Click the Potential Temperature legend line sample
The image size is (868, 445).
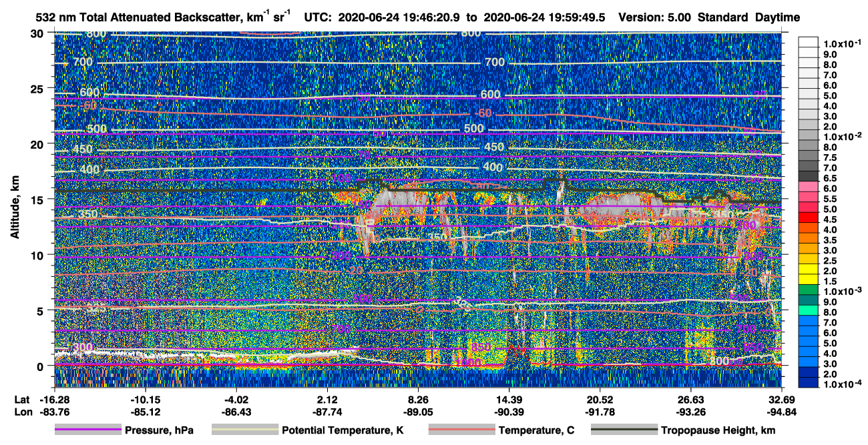(x=244, y=430)
